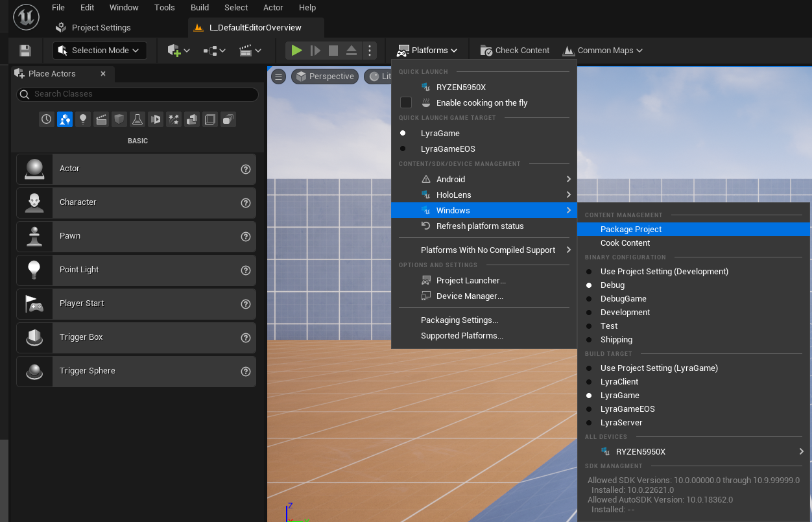Click the Stop playback square button
Screen dimensions: 812x522
pos(333,51)
